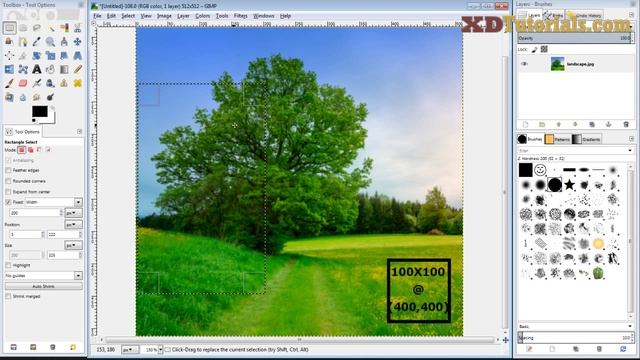This screenshot has width=640, height=360.
Task: Select the Airbrush tool
Action: (x=37, y=83)
